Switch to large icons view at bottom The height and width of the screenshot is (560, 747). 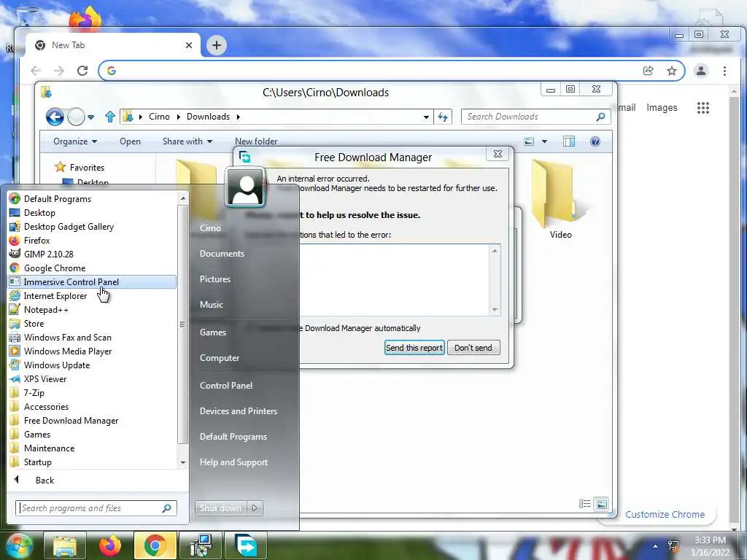pyautogui.click(x=602, y=504)
